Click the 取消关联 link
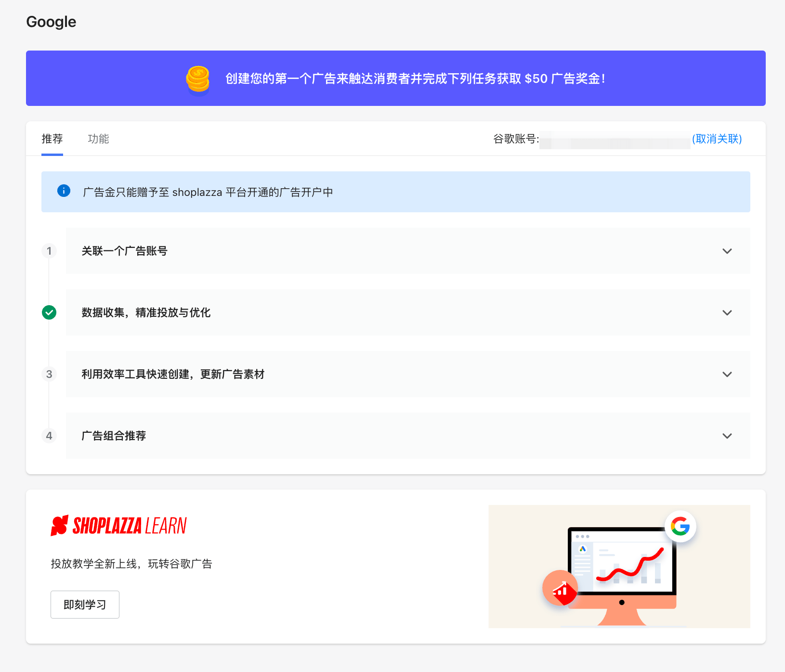Image resolution: width=785 pixels, height=672 pixels. click(717, 139)
